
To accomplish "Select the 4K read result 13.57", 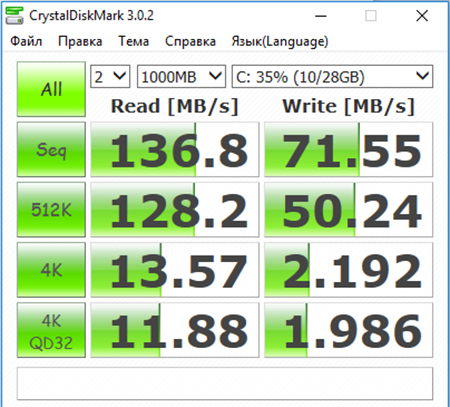I will point(175,270).
